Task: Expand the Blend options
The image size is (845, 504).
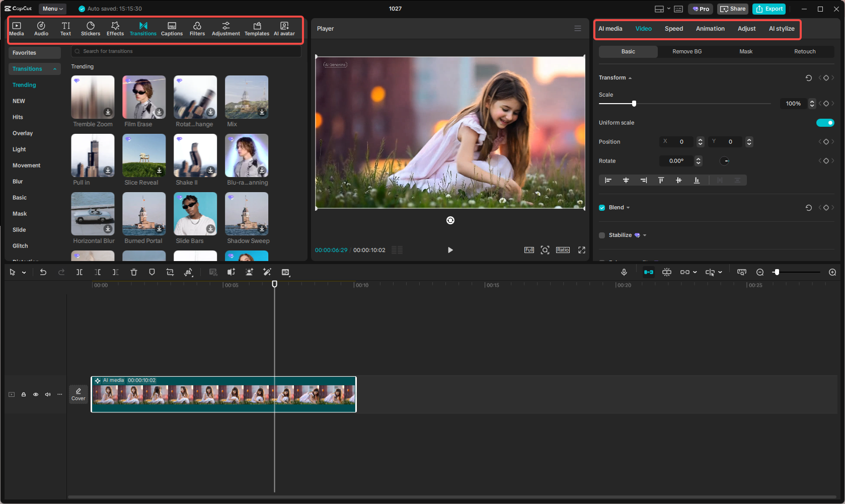Action: tap(630, 207)
